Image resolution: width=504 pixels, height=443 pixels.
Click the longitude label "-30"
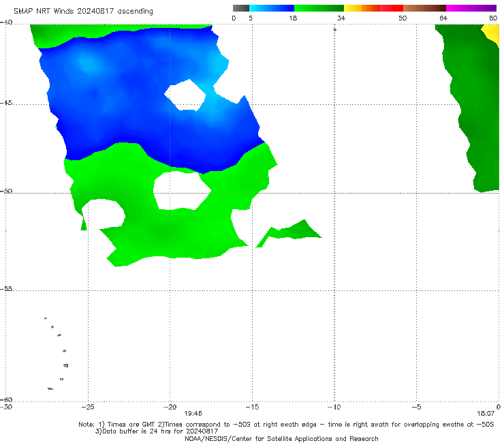coord(6,407)
